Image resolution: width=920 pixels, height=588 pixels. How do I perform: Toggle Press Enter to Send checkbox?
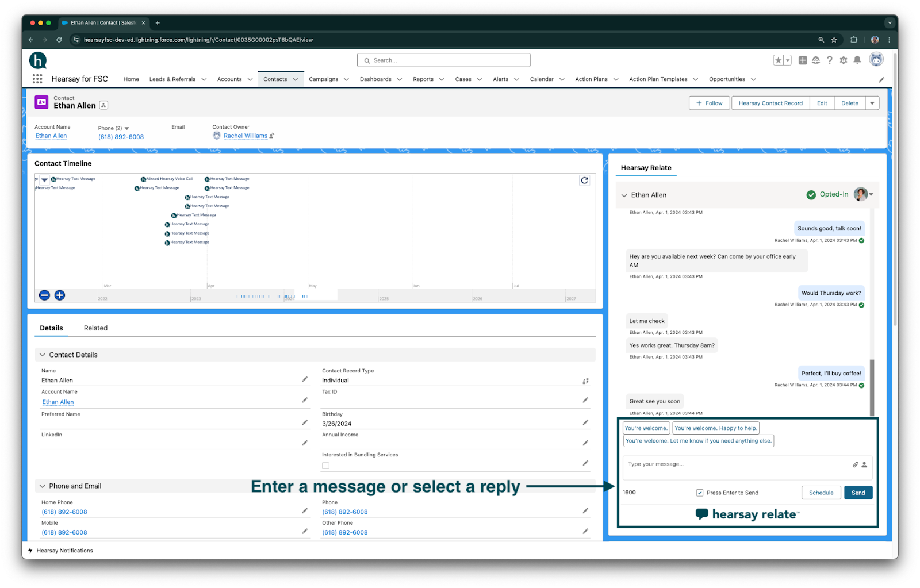700,493
